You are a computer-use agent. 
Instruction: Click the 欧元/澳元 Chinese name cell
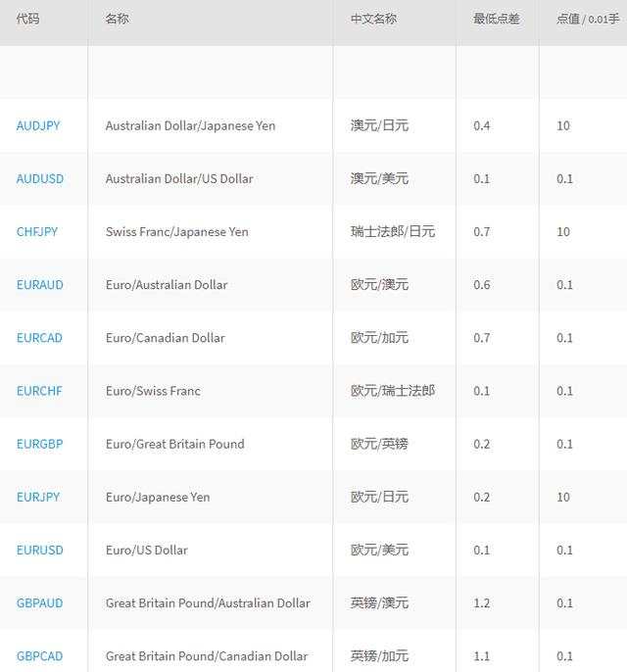click(x=379, y=284)
